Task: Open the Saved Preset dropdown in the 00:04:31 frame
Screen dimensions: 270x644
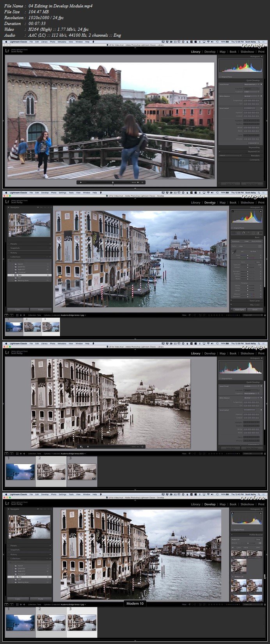Action: pos(251,386)
